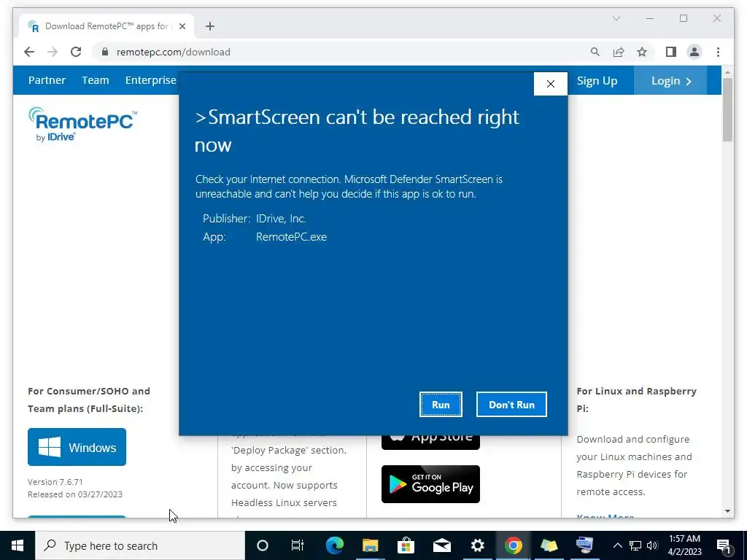Viewport: 747px width, 560px height.
Task: Go back using Chrome back arrow
Action: point(29,52)
